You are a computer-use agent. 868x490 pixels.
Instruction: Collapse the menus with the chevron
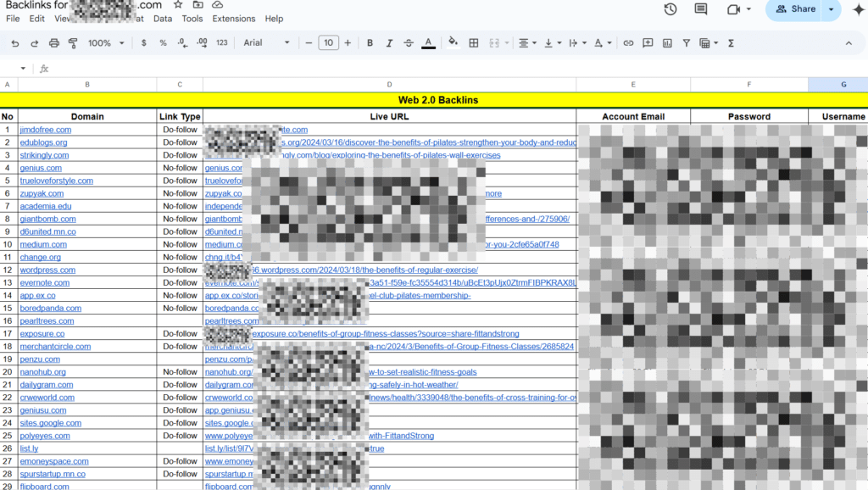click(849, 43)
